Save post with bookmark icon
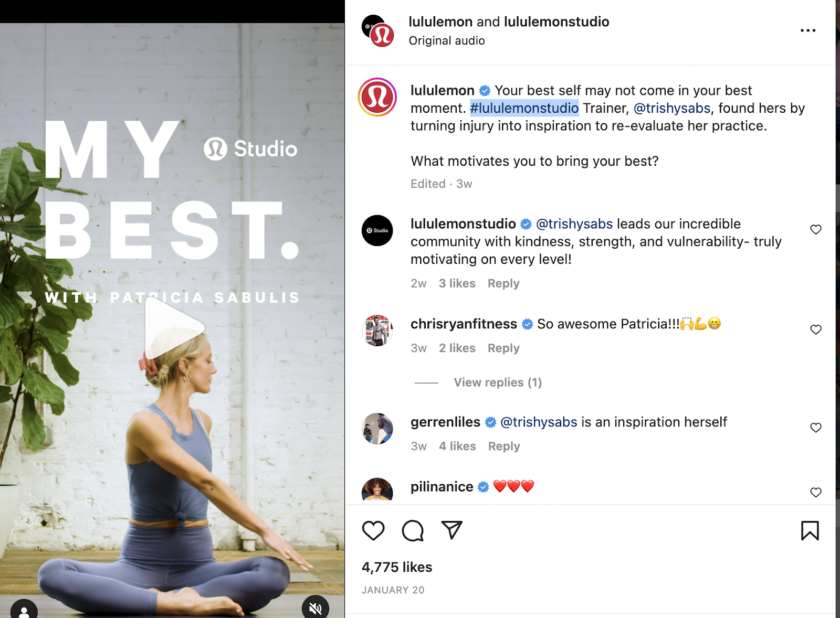This screenshot has height=618, width=840. click(810, 530)
